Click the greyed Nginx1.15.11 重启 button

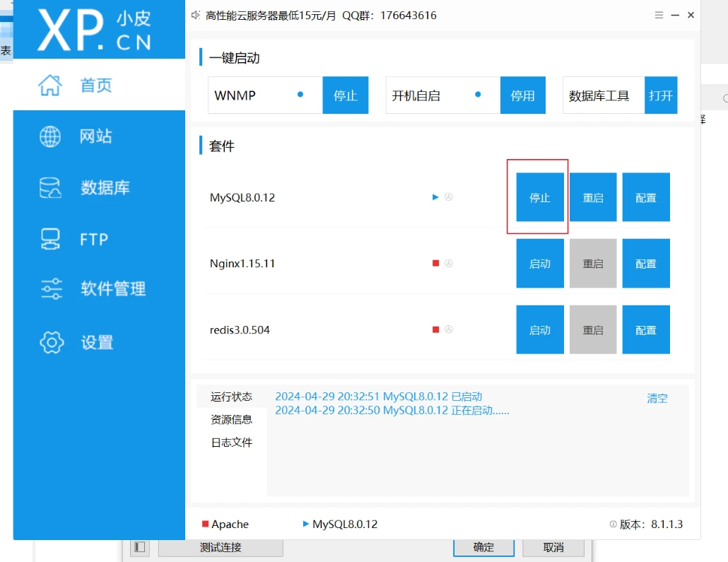coord(593,264)
